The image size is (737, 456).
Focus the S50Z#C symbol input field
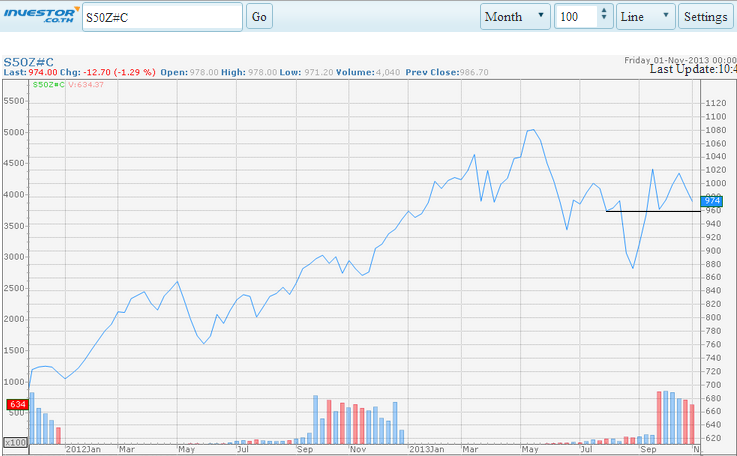tap(162, 17)
